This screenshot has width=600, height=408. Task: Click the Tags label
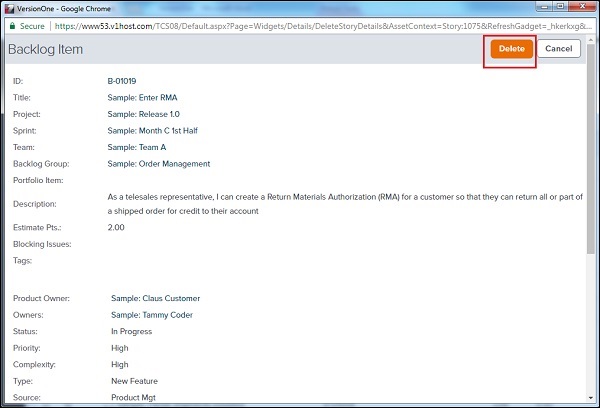click(22, 261)
